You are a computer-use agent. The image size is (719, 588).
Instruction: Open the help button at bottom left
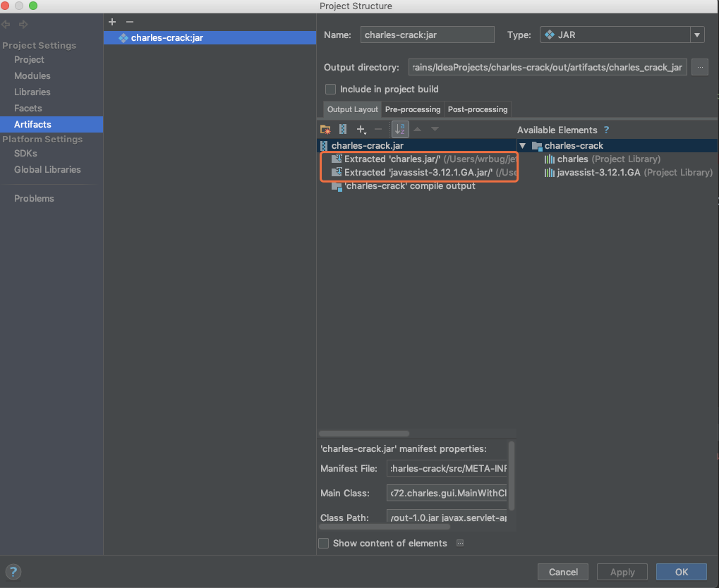pyautogui.click(x=13, y=572)
